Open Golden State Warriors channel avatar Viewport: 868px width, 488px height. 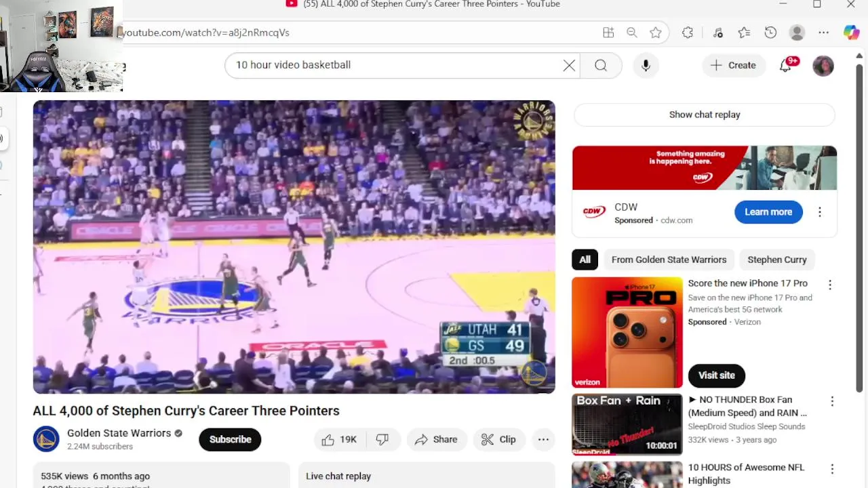46,439
